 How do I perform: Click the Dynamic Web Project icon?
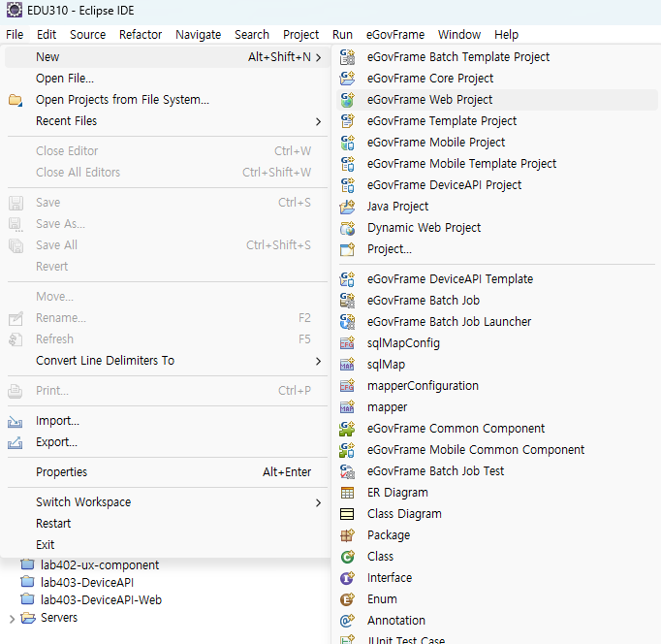pyautogui.click(x=347, y=228)
